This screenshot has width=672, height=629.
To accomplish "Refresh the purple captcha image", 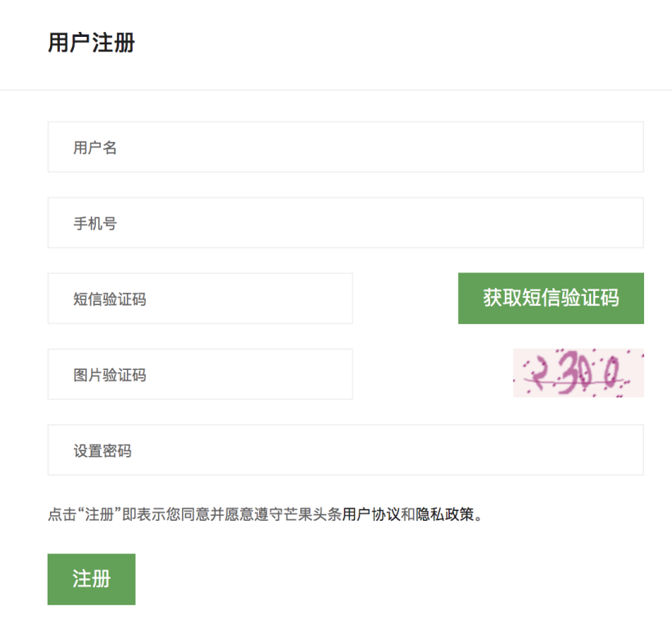I will coord(578,373).
